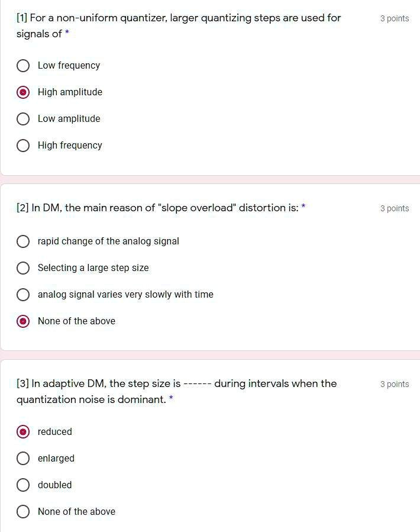Click the 'High amplitude' answer label text
The image size is (420, 532).
(70, 92)
